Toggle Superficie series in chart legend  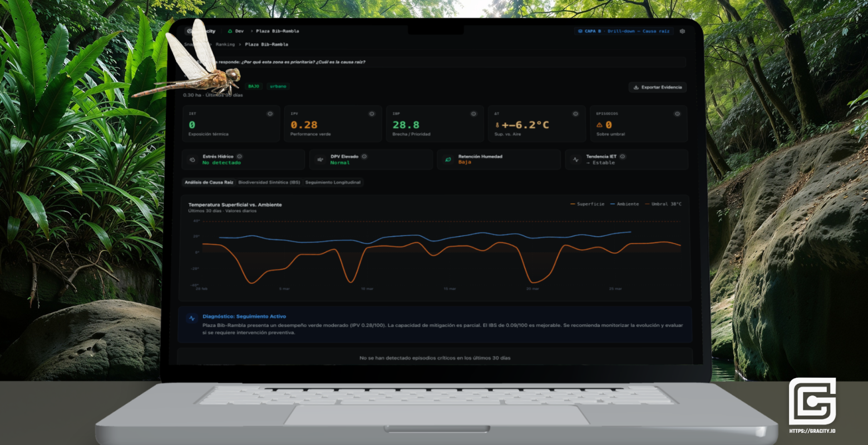[x=587, y=204]
